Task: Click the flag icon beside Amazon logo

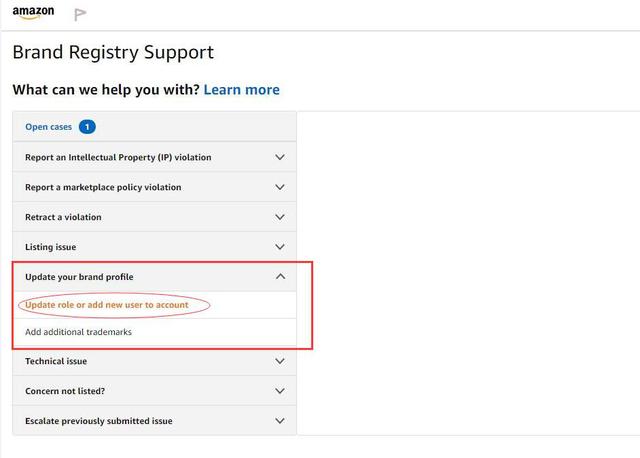Action: click(80, 15)
